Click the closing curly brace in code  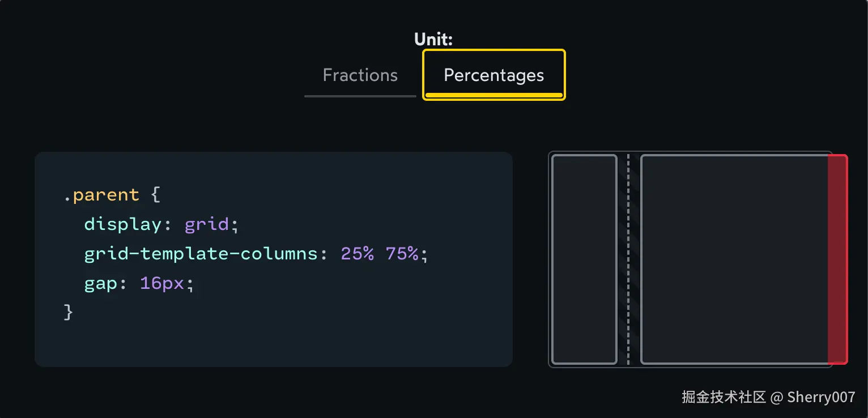[x=69, y=312]
